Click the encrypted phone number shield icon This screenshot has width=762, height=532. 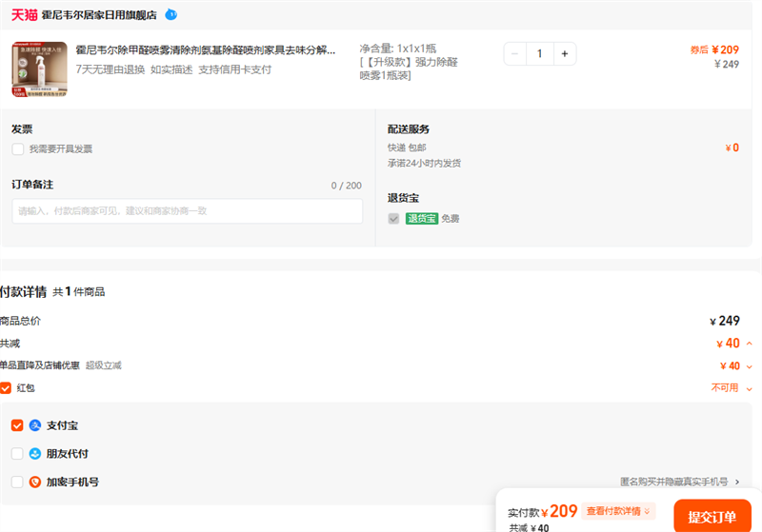click(x=35, y=483)
